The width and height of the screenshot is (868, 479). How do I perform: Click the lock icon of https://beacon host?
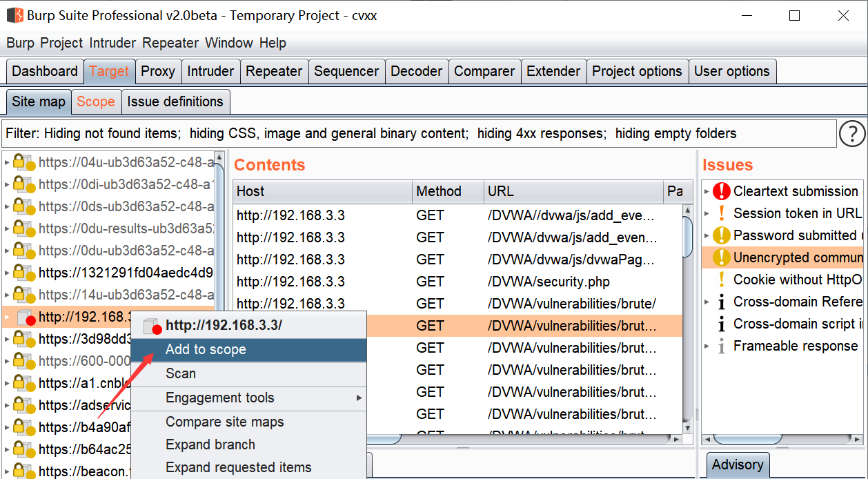(x=24, y=471)
